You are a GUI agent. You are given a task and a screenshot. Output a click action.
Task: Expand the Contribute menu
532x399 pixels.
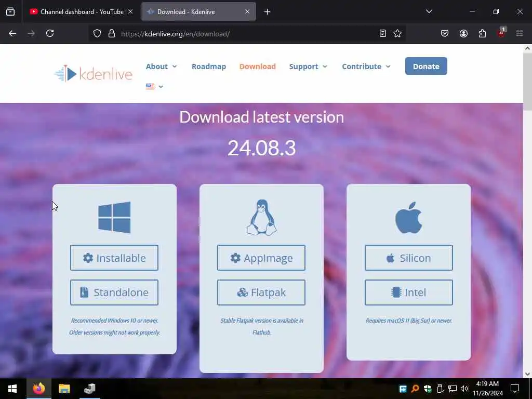pos(366,66)
